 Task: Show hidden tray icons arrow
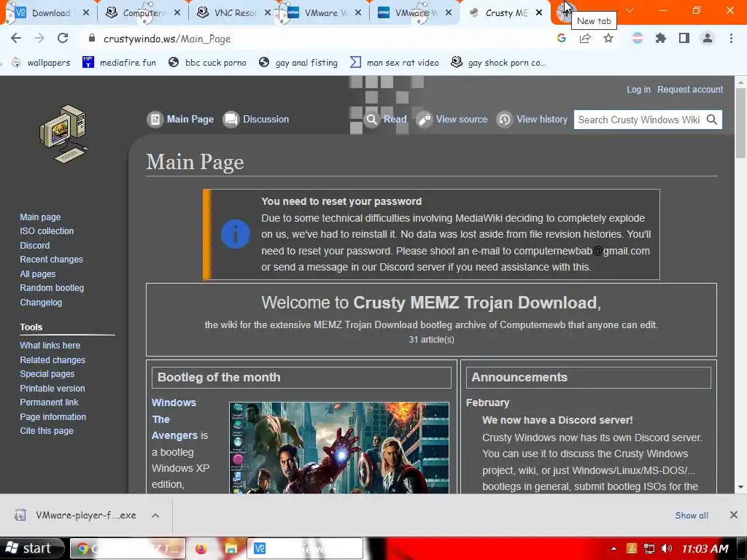coord(614,548)
